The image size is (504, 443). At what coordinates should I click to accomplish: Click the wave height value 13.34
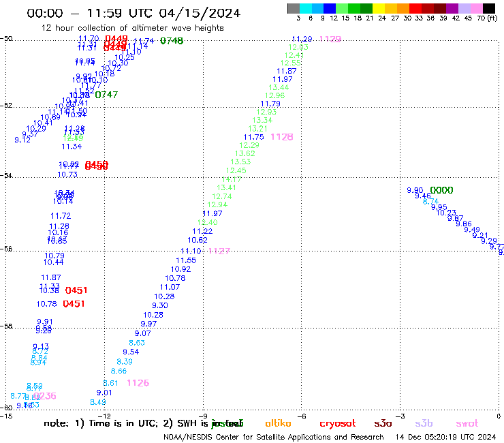(262, 120)
